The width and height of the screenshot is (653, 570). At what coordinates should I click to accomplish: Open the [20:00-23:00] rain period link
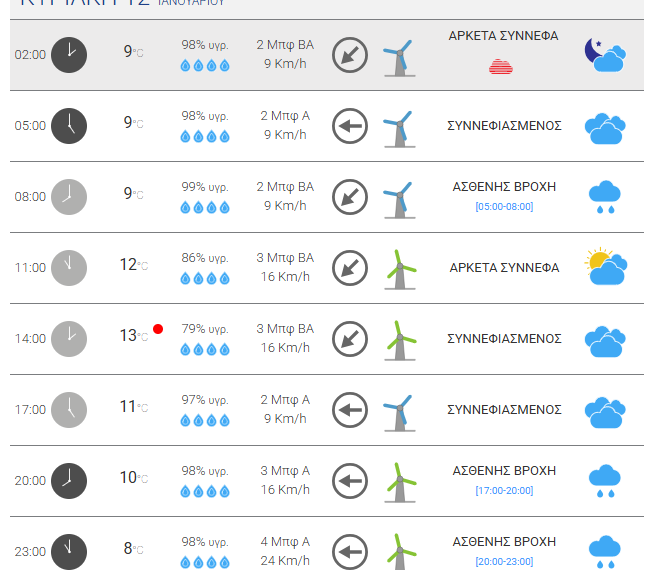pos(504,562)
